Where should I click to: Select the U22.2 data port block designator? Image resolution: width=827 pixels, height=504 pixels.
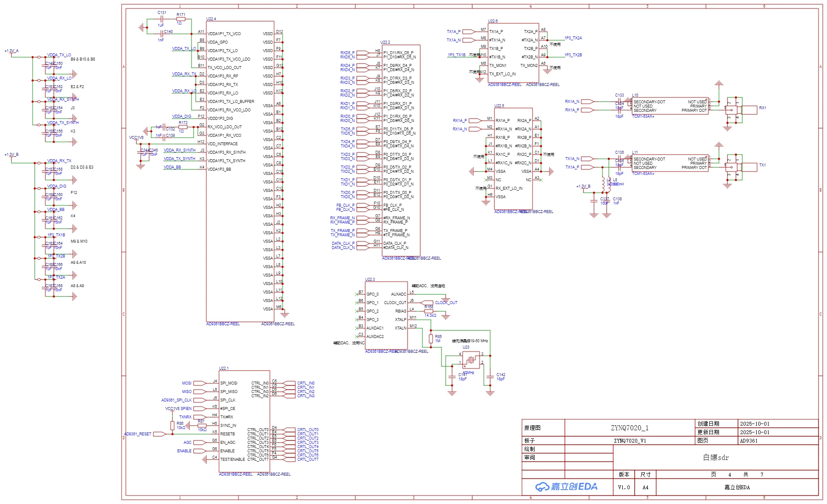coord(385,42)
